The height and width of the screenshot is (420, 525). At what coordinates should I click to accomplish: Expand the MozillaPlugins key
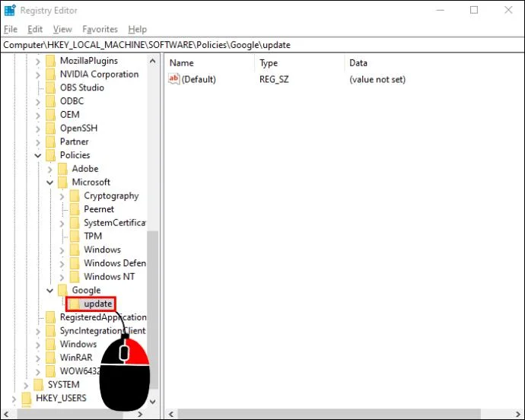tap(38, 62)
